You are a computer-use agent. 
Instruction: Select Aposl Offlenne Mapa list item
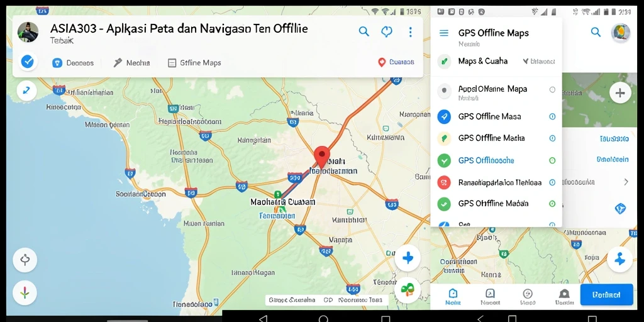coord(496,91)
